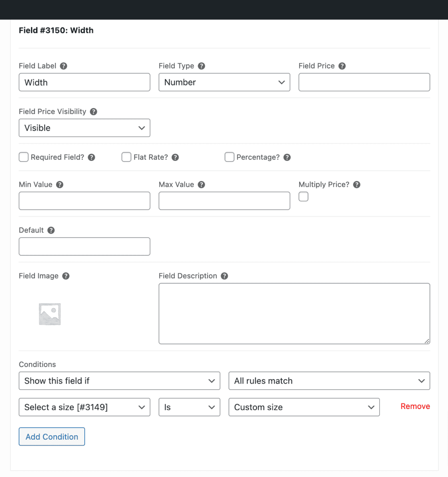This screenshot has width=448, height=477.
Task: Toggle the Multiply Price? checkbox
Action: 304,196
